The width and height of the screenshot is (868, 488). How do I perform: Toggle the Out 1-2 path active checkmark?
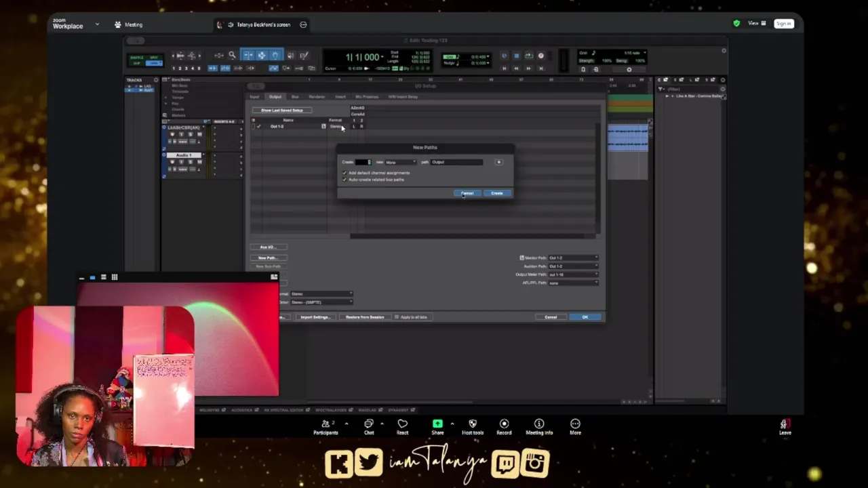click(258, 126)
